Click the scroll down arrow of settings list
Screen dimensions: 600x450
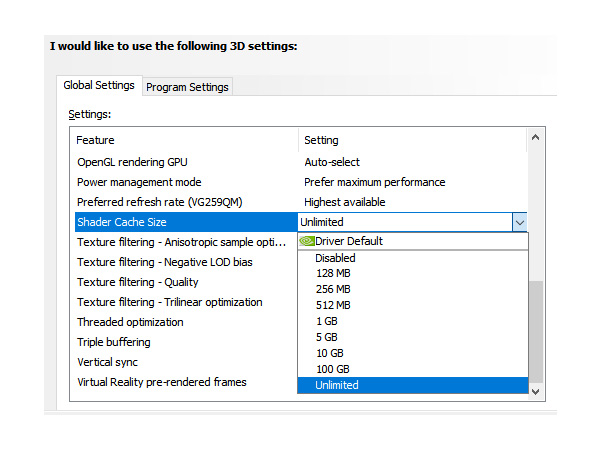[535, 391]
